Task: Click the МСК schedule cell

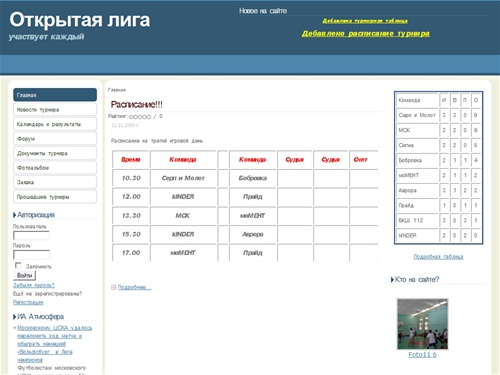Action: [183, 216]
